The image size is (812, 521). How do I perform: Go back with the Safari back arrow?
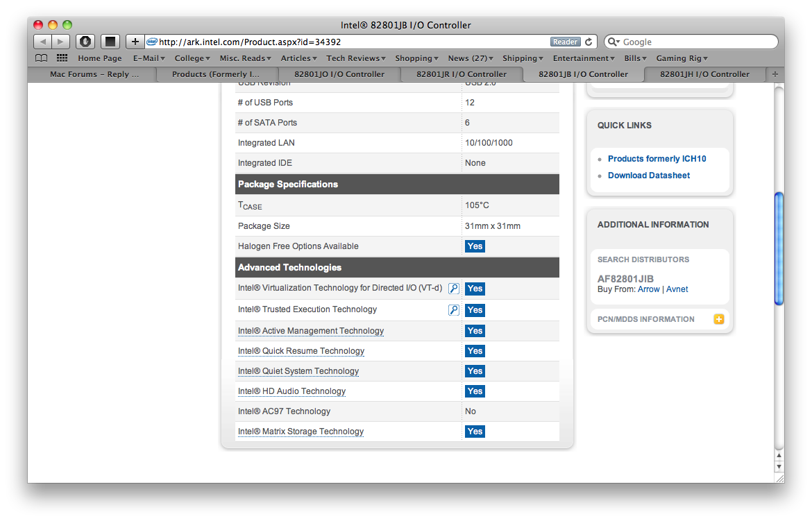(x=43, y=42)
